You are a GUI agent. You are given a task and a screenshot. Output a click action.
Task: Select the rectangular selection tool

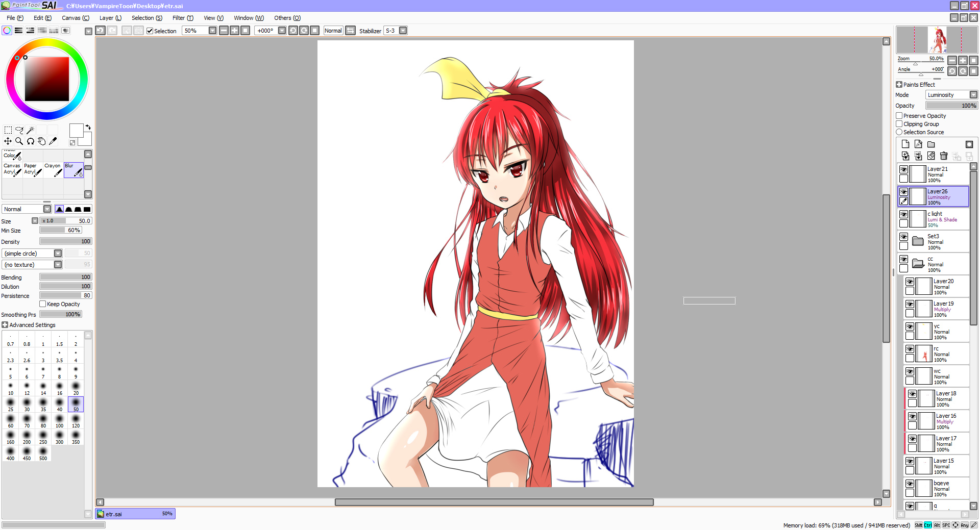pyautogui.click(x=8, y=130)
